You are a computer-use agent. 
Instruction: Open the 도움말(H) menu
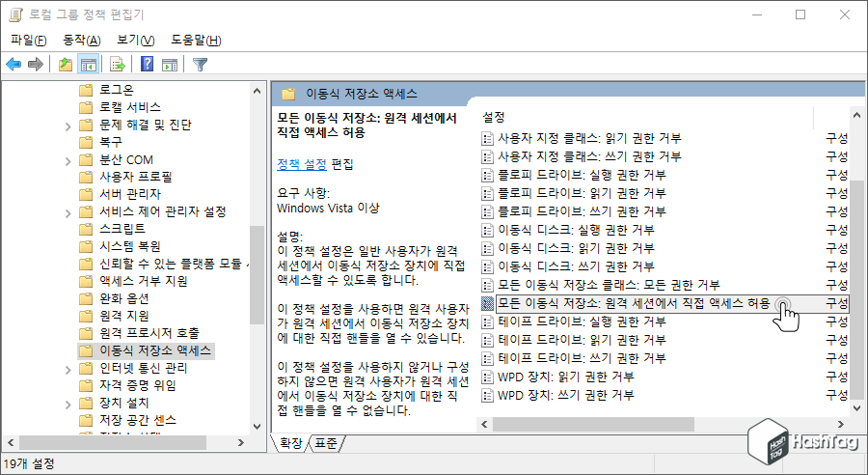pyautogui.click(x=196, y=41)
